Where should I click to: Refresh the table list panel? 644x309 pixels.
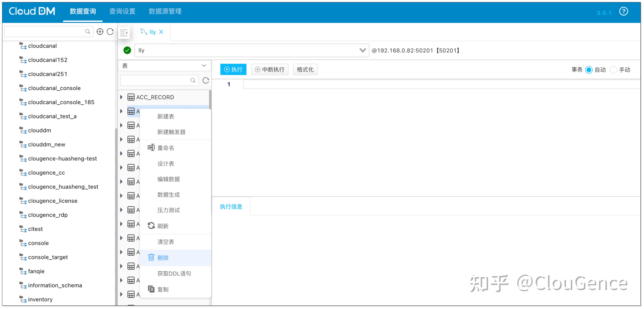click(x=206, y=80)
